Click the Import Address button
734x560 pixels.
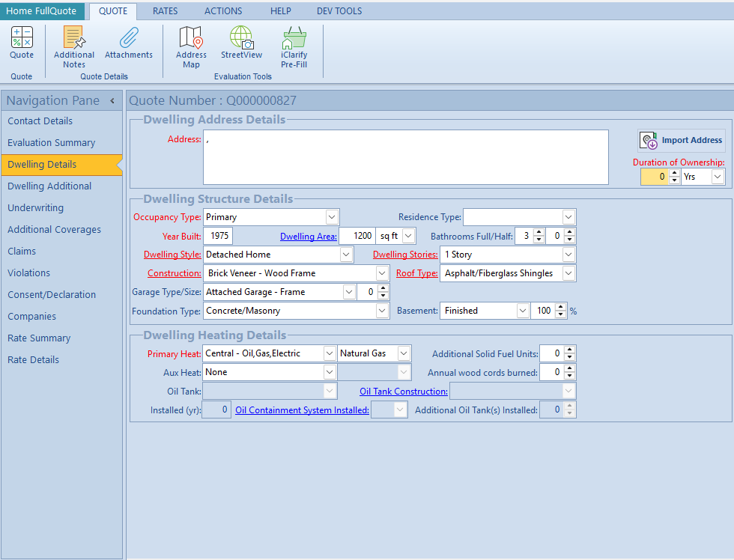pyautogui.click(x=682, y=140)
